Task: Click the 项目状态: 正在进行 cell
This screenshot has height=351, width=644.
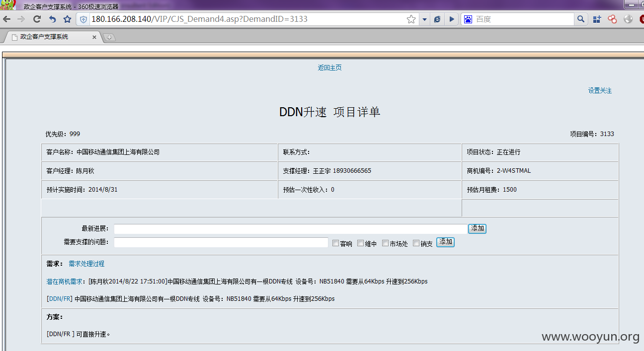Action: click(540, 152)
